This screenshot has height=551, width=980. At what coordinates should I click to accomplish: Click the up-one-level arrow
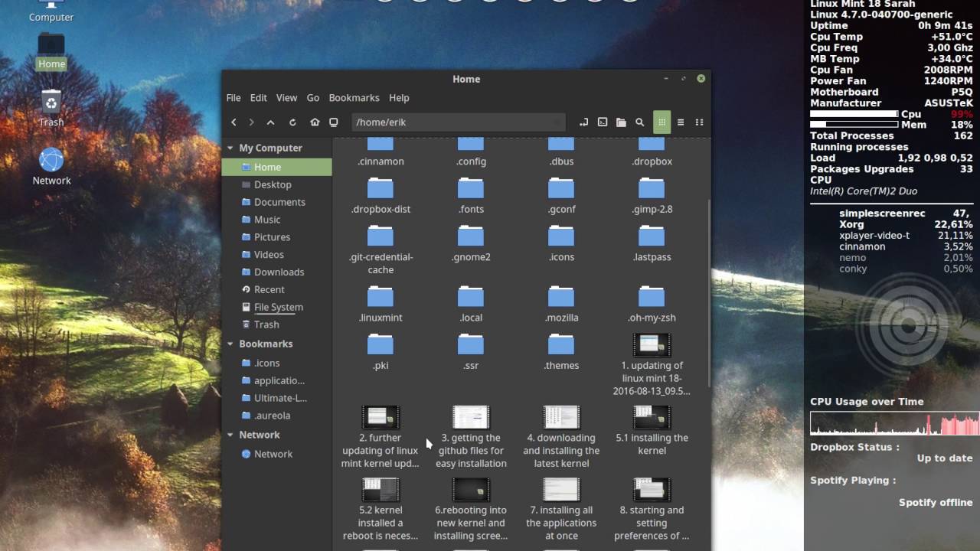(270, 122)
